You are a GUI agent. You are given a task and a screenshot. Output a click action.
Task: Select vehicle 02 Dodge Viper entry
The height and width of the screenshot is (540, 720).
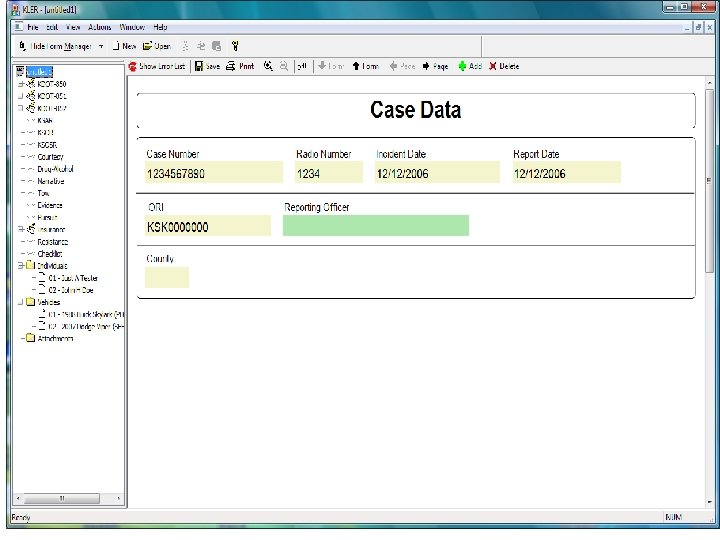pyautogui.click(x=86, y=326)
